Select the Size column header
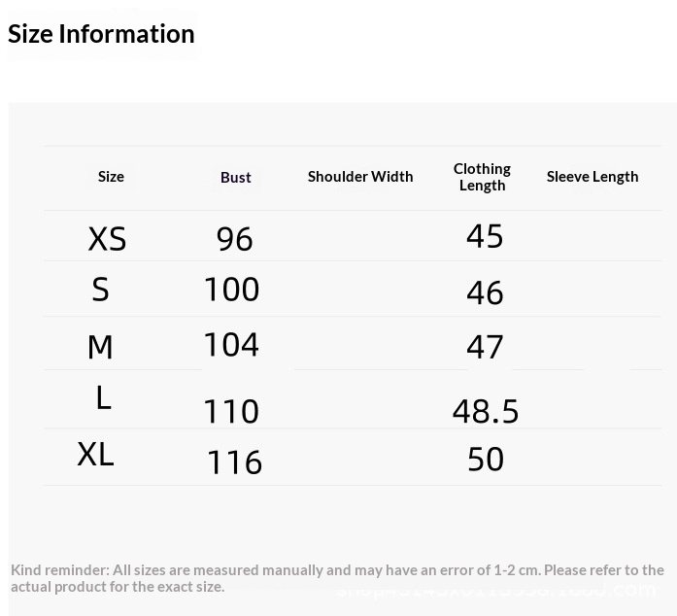 tap(111, 176)
